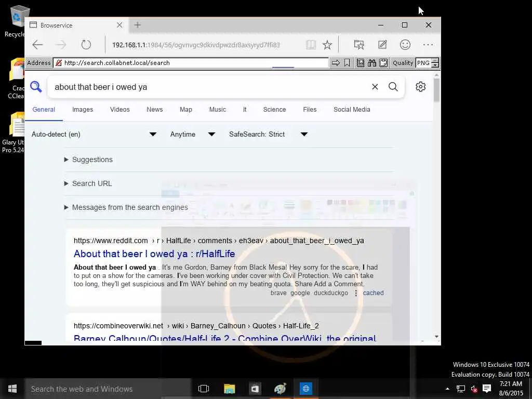Switch to the Social Media tab
532x399 pixels.
[x=352, y=110]
